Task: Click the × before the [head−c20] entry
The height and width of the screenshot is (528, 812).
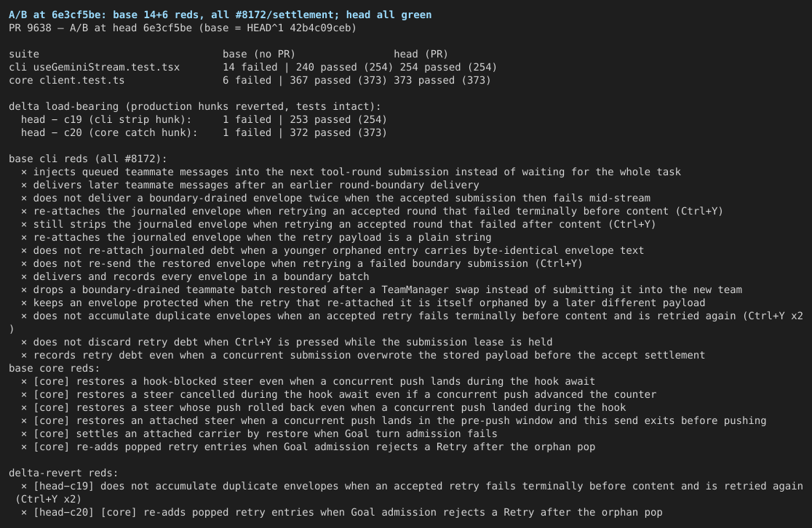Action: click(x=24, y=513)
